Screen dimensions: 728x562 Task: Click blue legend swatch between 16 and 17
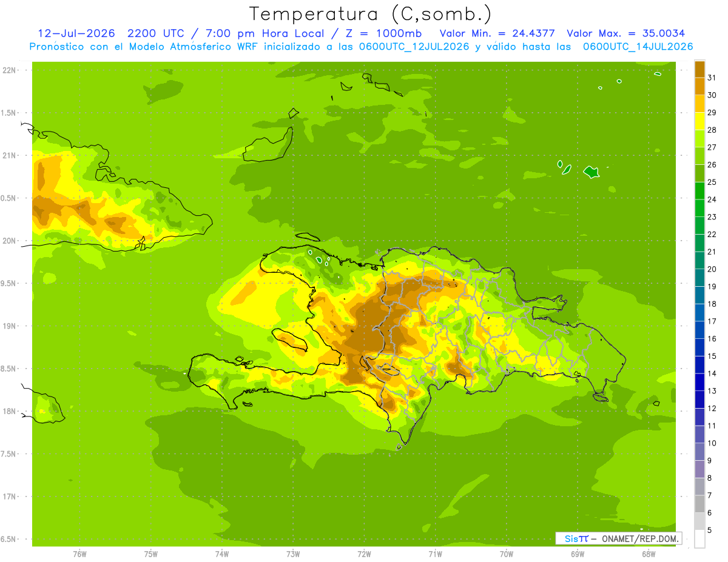point(699,330)
